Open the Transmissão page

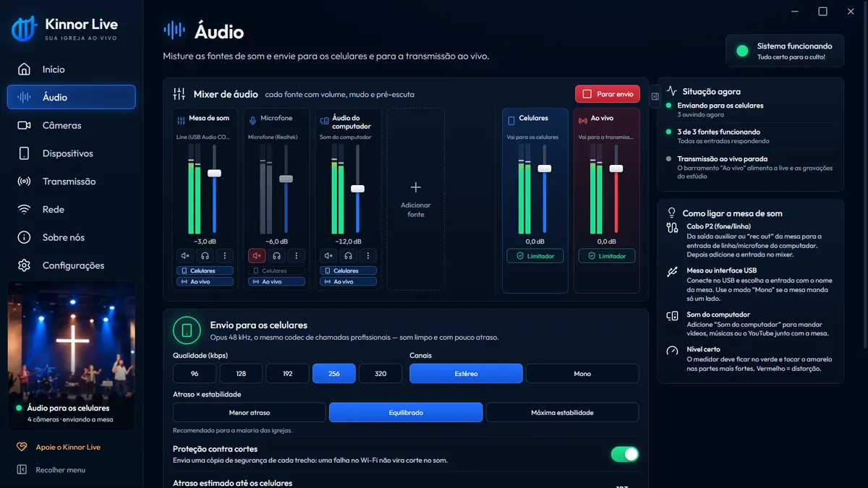click(x=71, y=181)
